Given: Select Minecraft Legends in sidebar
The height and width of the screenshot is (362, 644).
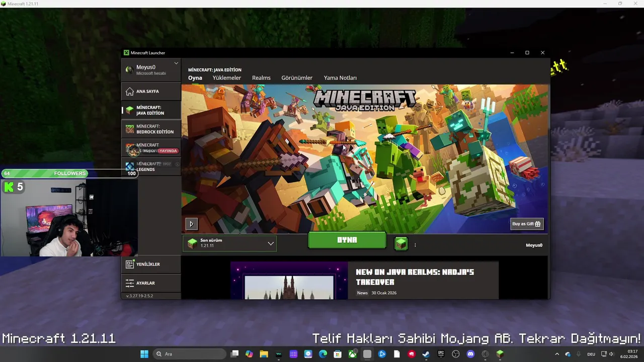Looking at the screenshot, I should pos(151,166).
